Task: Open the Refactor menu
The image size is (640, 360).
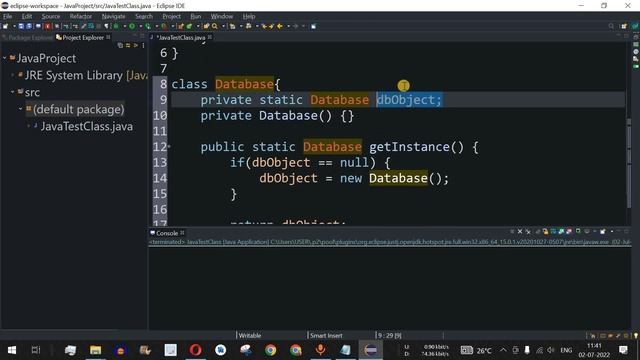Action: [80, 16]
